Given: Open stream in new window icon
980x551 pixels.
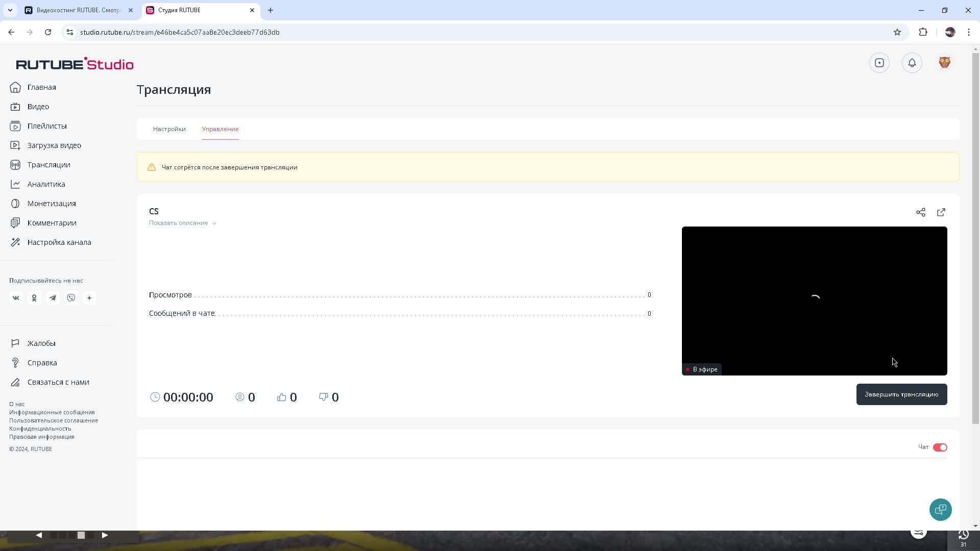Looking at the screenshot, I should 941,212.
